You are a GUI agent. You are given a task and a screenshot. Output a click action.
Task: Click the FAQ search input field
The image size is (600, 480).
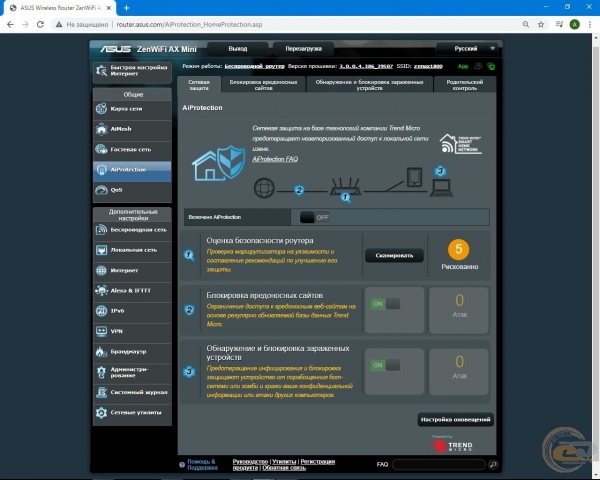coord(439,464)
